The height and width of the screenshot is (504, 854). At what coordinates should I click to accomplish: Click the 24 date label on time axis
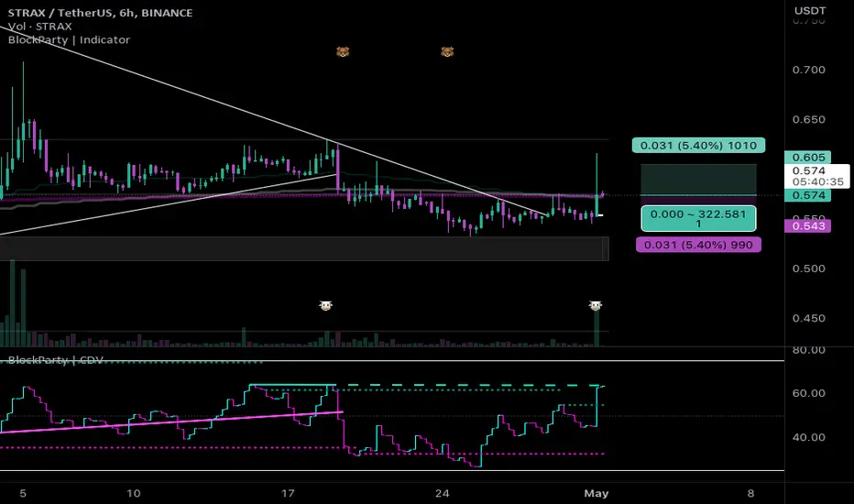point(443,494)
